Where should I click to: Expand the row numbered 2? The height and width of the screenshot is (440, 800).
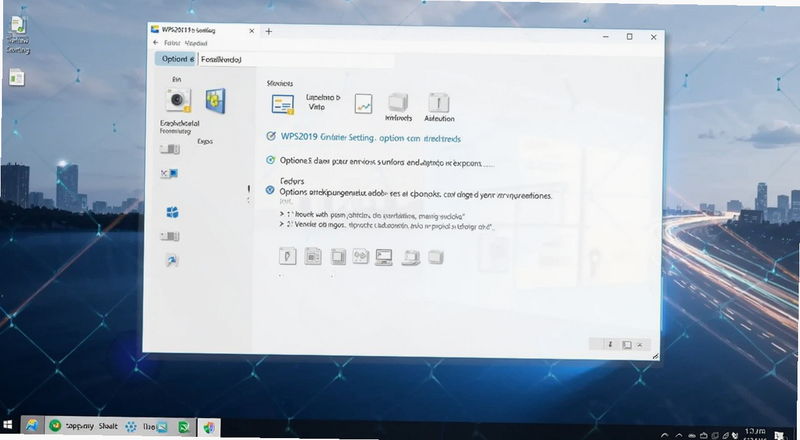click(x=282, y=224)
